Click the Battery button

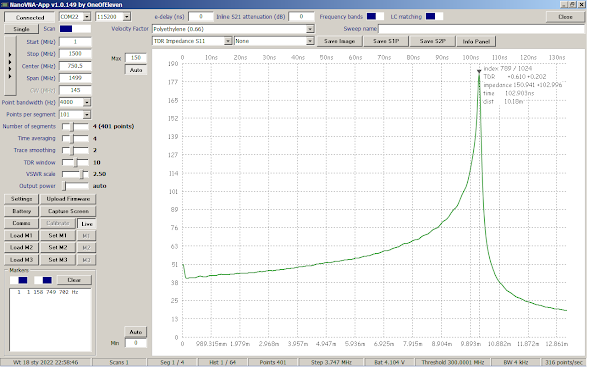tap(21, 211)
